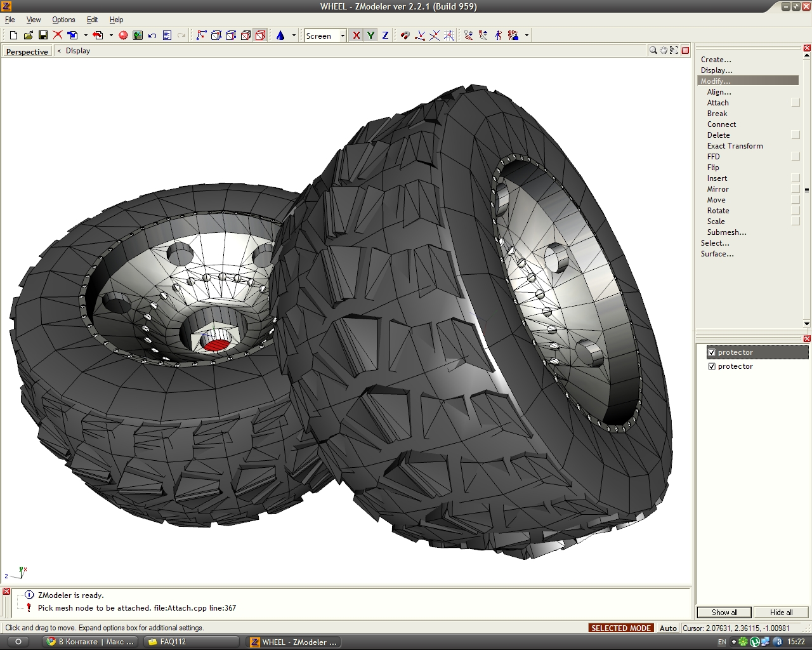Image resolution: width=812 pixels, height=650 pixels.
Task: Click the undo arrow icon
Action: point(152,36)
